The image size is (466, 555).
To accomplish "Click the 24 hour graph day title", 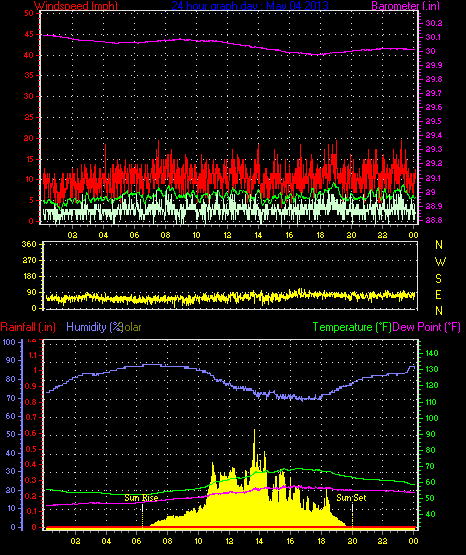I will pos(250,5).
